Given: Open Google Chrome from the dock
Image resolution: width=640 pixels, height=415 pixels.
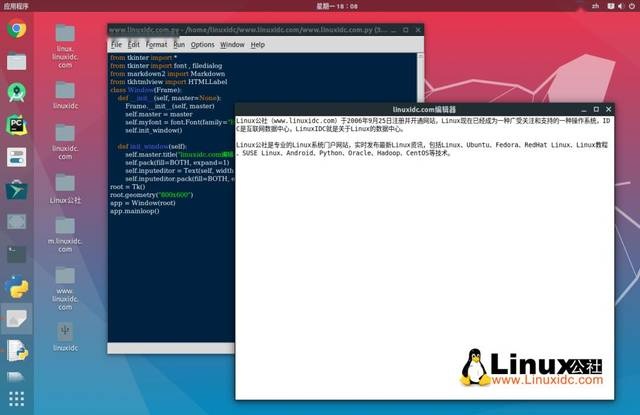Looking at the screenshot, I should [x=16, y=29].
